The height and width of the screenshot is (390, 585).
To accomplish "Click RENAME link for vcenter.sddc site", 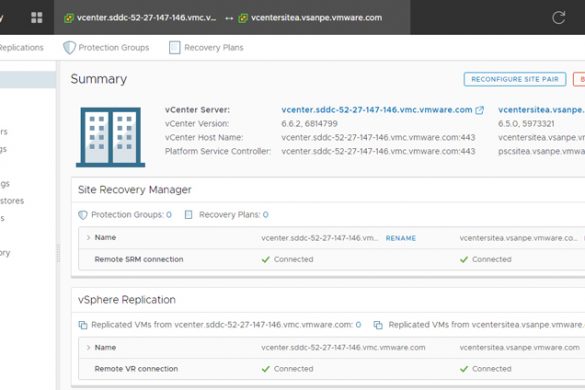I will [x=401, y=238].
